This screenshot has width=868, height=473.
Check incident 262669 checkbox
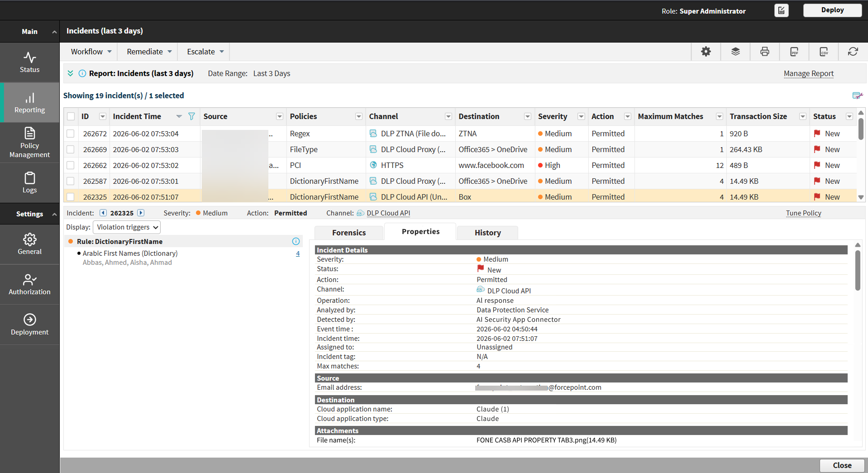pos(71,149)
